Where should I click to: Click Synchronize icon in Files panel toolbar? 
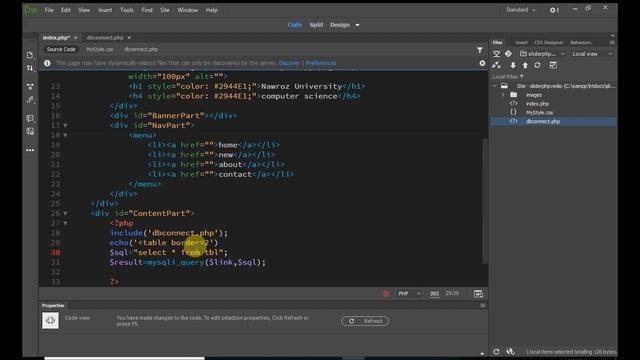[537, 65]
